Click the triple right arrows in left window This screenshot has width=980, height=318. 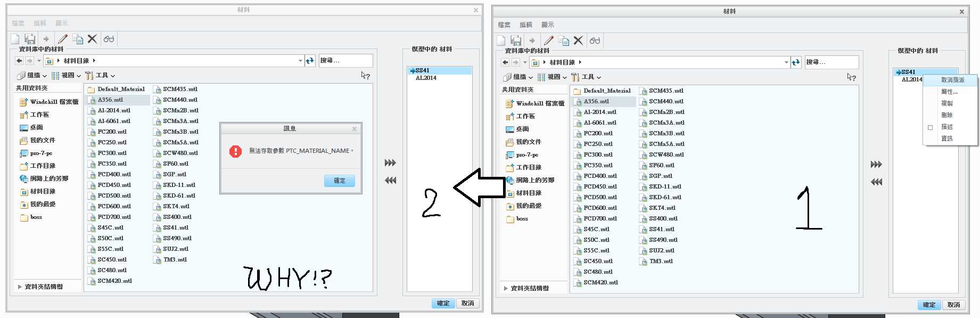[x=390, y=163]
